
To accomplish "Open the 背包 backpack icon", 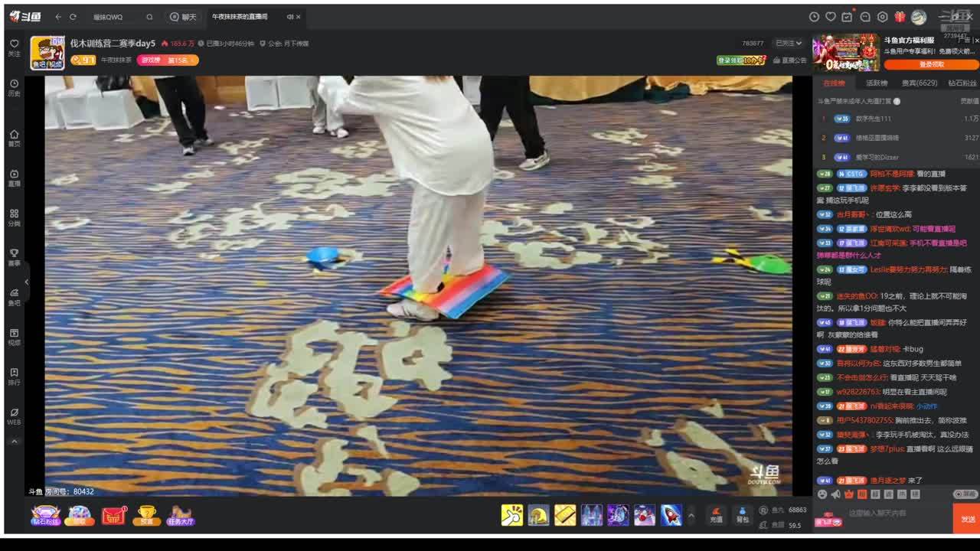I will click(x=741, y=514).
